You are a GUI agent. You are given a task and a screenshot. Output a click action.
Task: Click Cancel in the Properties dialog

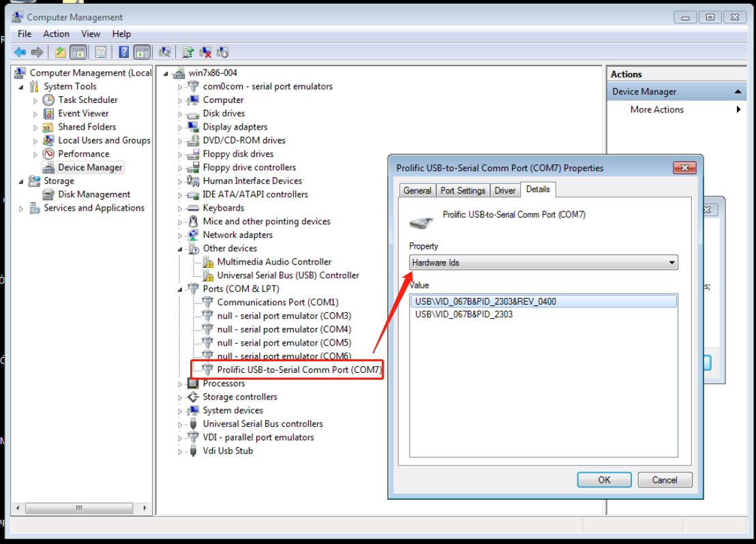pos(665,480)
